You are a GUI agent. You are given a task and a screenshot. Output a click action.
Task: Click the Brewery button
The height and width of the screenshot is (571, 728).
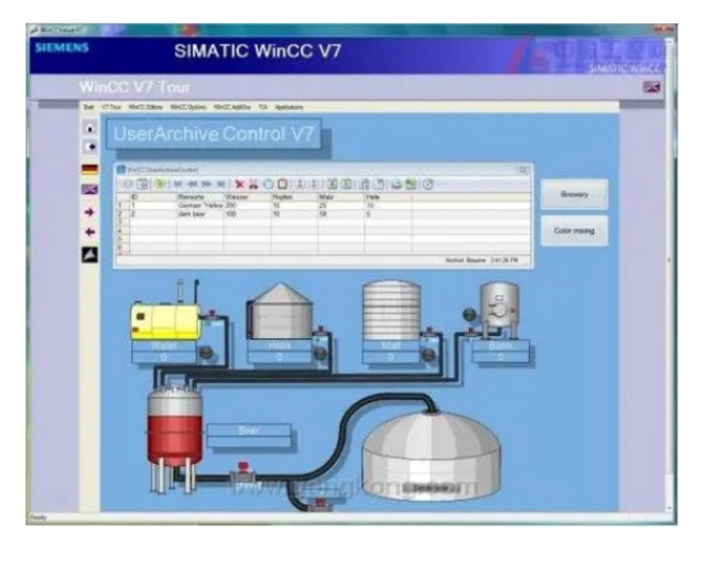(575, 194)
